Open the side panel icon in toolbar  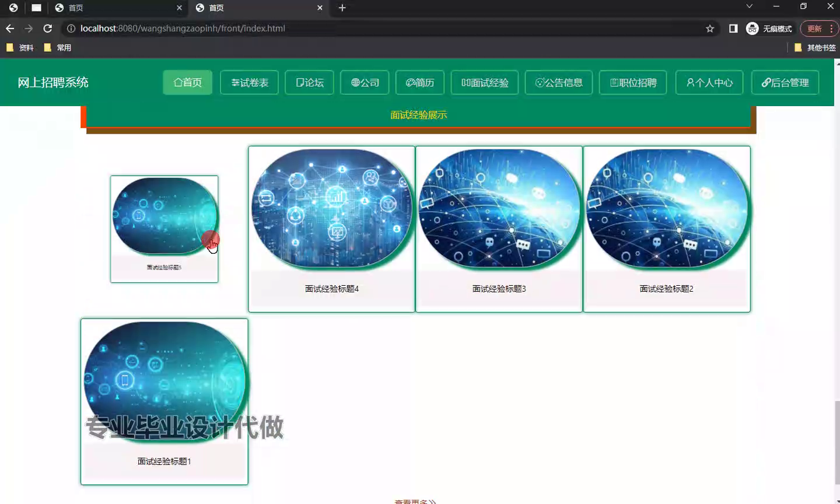click(733, 29)
